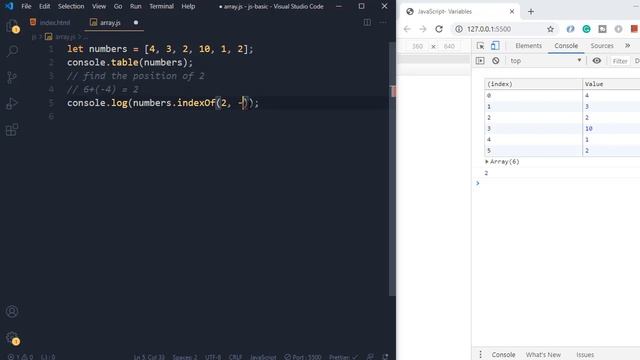Open the editor More Actions menu
This screenshot has width=640, height=360.
click(382, 22)
